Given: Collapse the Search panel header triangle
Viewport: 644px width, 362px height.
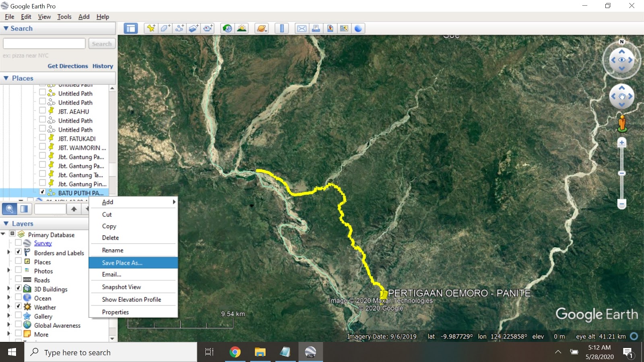Looking at the screenshot, I should 6,28.
